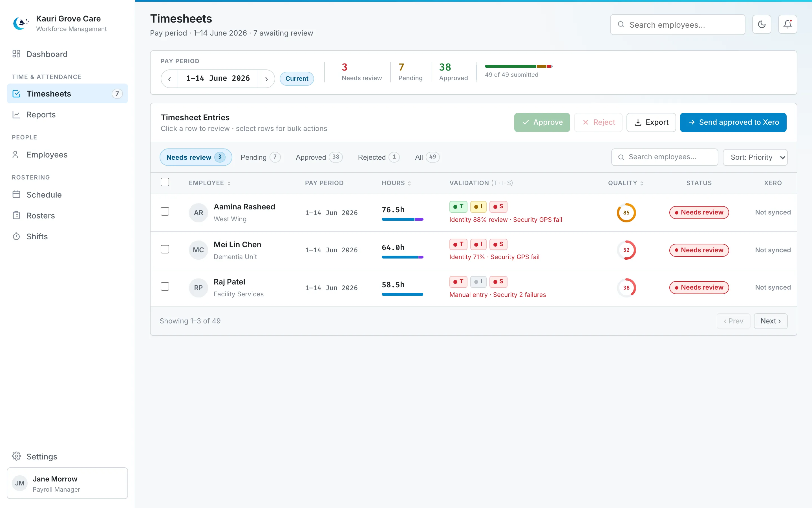This screenshot has width=812, height=508.
Task: Sort by Quality column
Action: (x=625, y=183)
